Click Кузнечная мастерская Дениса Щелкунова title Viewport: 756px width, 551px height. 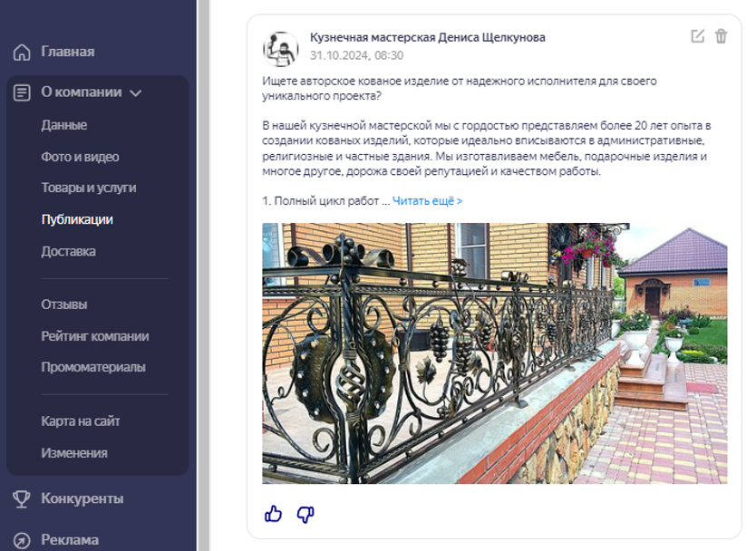tap(427, 37)
